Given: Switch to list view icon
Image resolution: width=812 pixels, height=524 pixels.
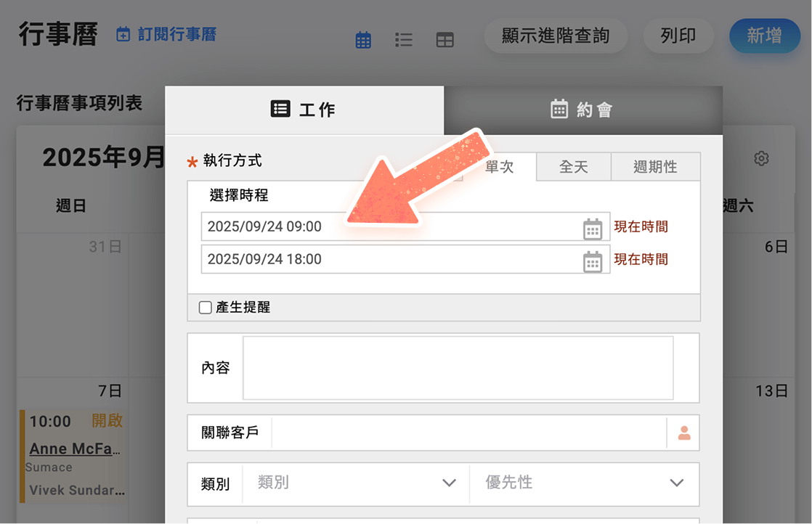Looking at the screenshot, I should (x=404, y=40).
